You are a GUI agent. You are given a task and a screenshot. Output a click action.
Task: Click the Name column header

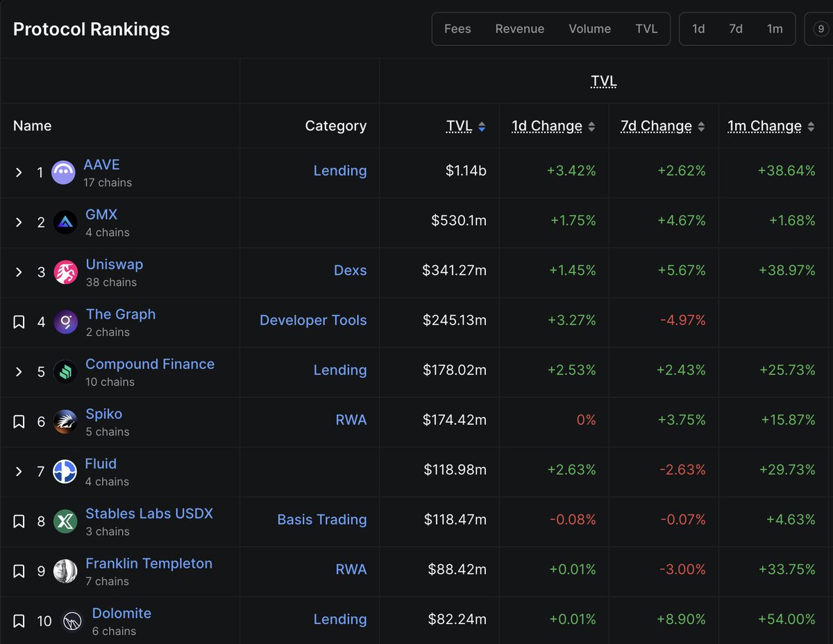[x=33, y=126]
